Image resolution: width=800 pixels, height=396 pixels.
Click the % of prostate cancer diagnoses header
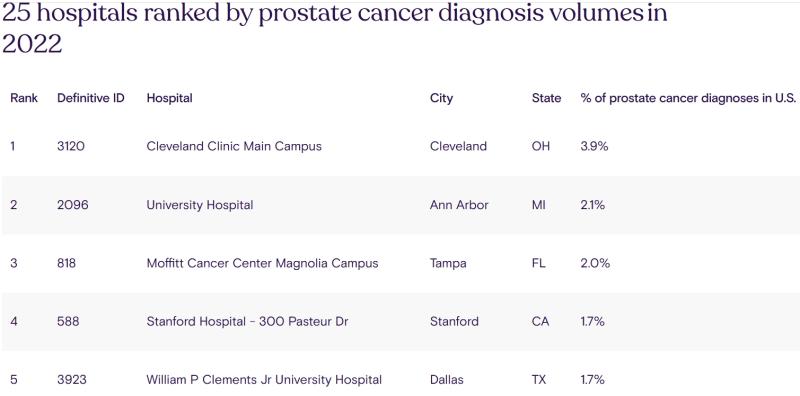pyautogui.click(x=688, y=98)
